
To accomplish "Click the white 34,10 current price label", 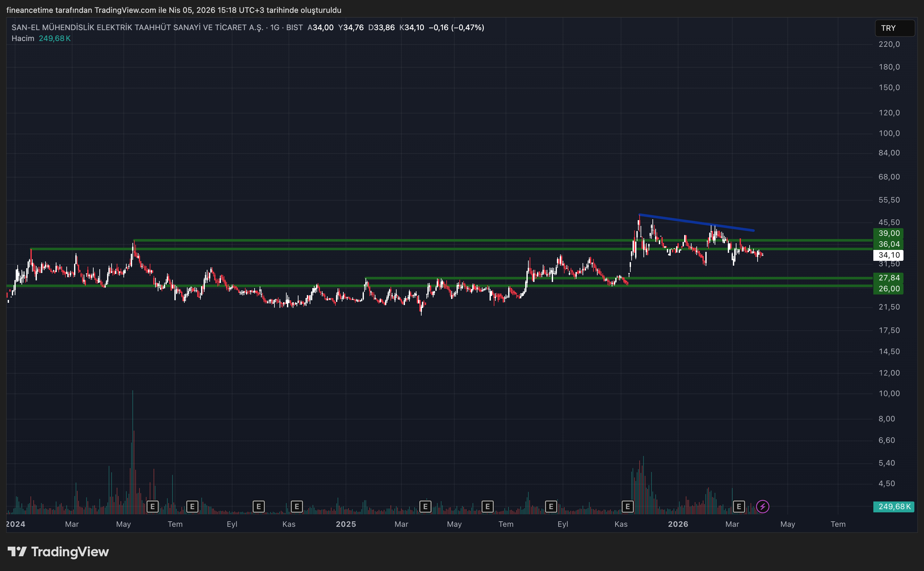I will (888, 255).
